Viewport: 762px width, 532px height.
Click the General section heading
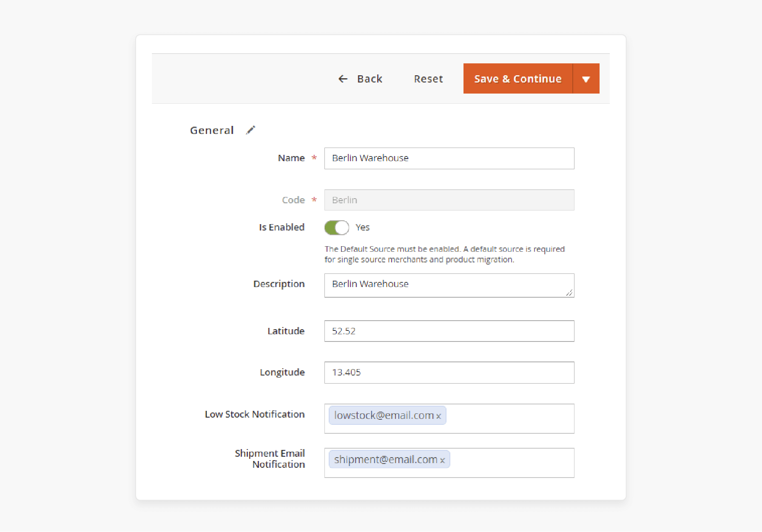[x=212, y=130]
